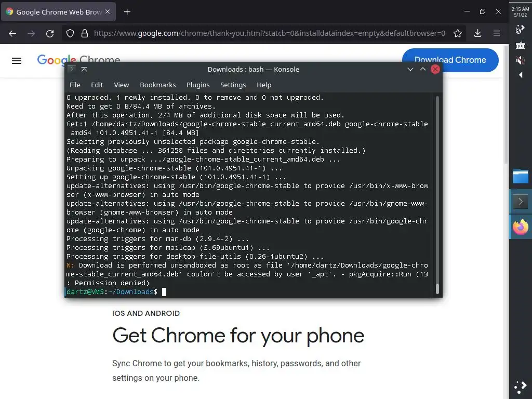Switch to Firefox in the task panel
Viewport: 532px width, 399px height.
521,227
